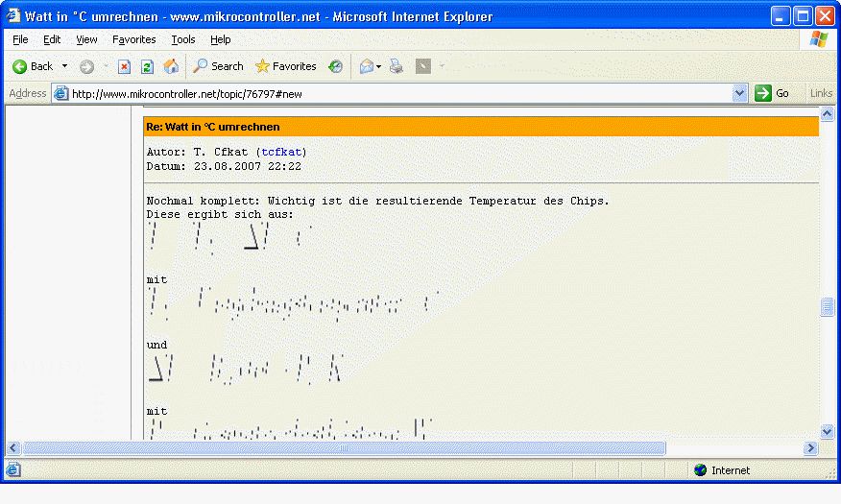Click the Mail icon
This screenshot has height=504, width=841.
pos(367,66)
